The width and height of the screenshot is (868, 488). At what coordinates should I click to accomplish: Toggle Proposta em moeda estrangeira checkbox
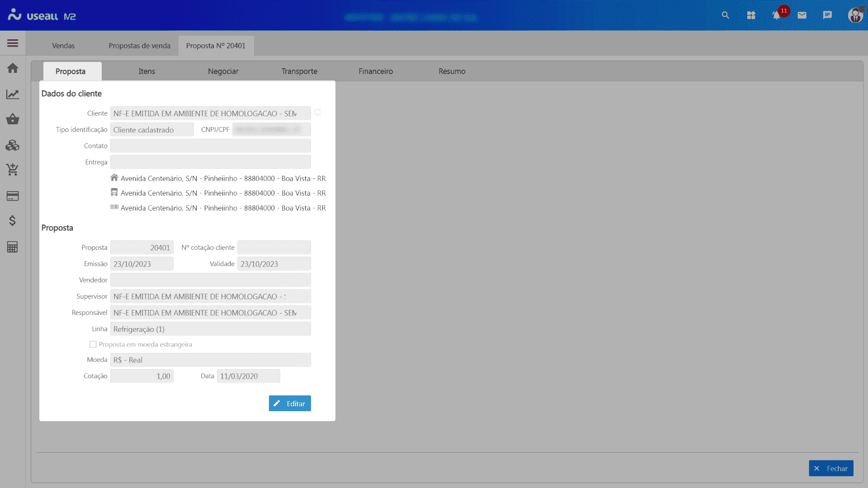tap(93, 344)
